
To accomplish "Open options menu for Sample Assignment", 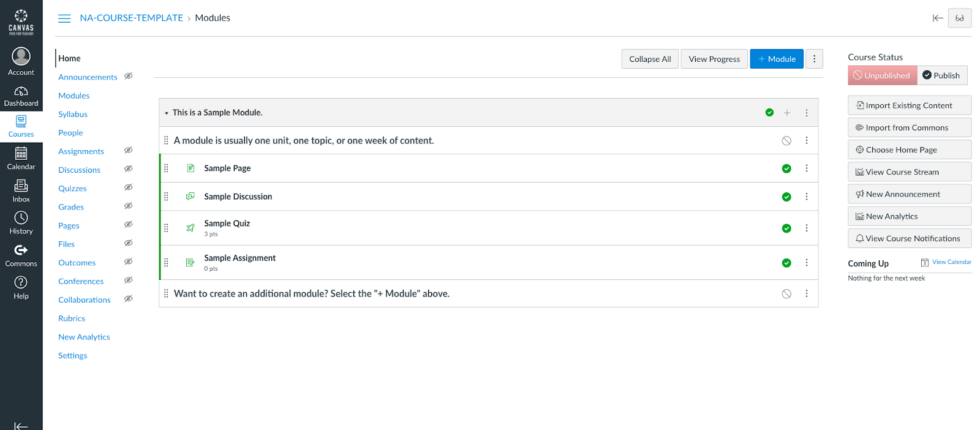I will coord(807,263).
